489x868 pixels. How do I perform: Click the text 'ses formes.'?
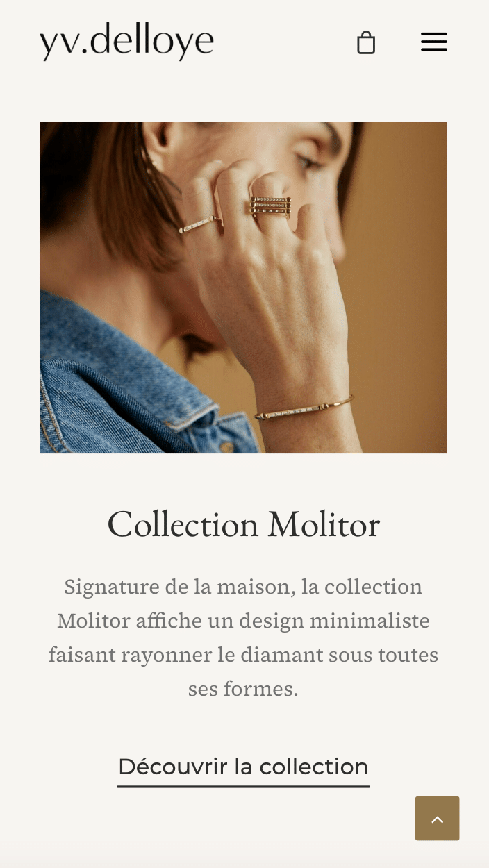[x=243, y=689]
